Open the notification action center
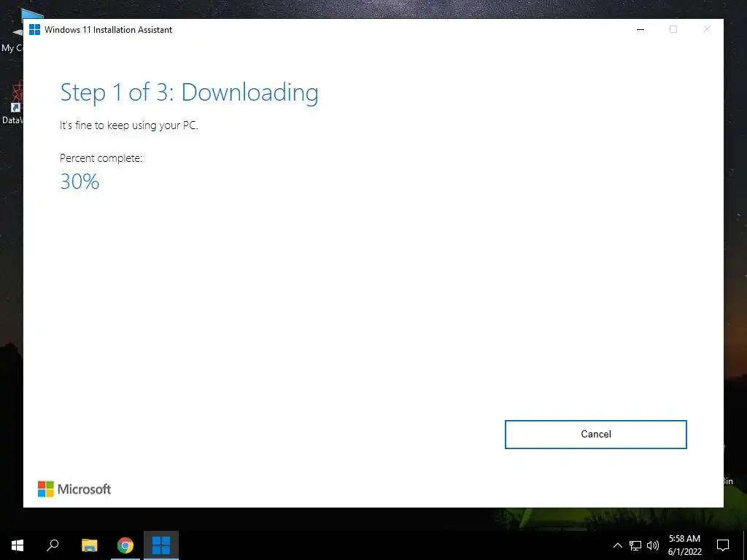 pos(723,545)
